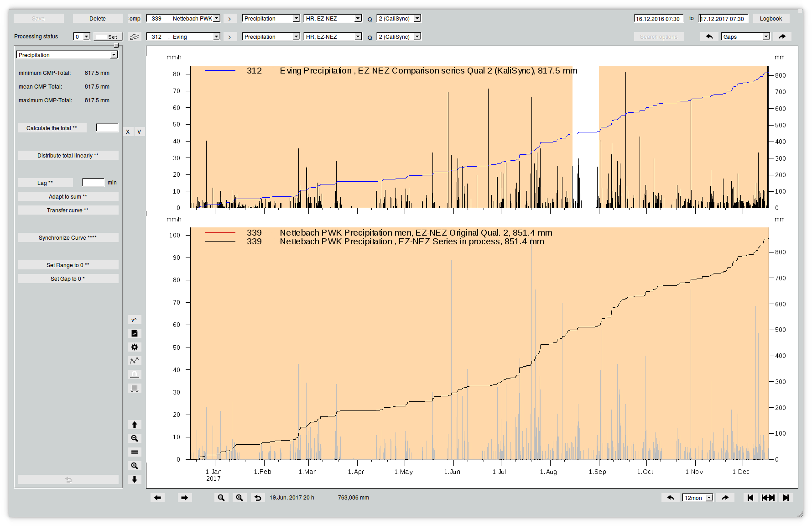812x526 pixels.
Task: Click the chart edit icon below v^
Action: 134,333
